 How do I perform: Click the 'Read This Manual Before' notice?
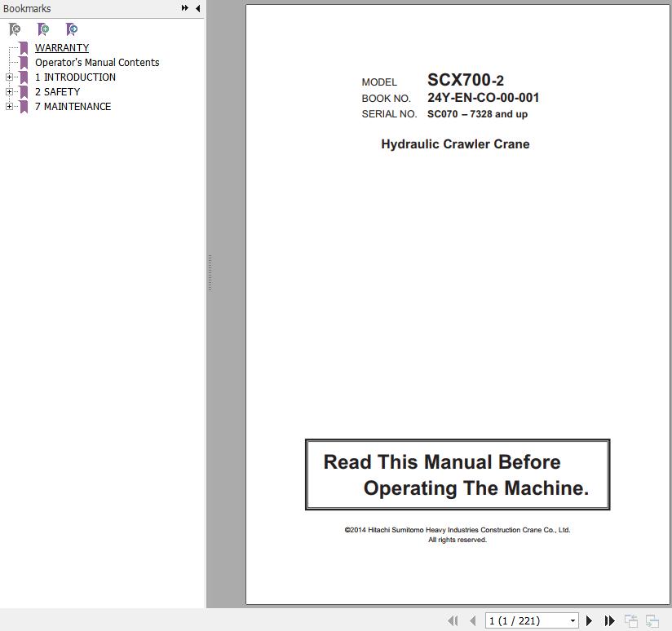[x=442, y=462]
